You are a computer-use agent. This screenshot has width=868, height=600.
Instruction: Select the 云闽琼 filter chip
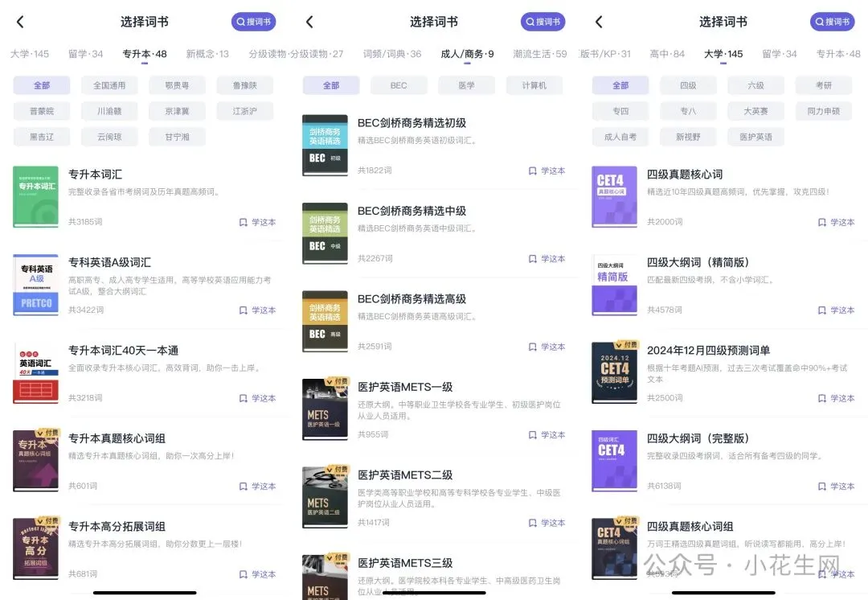click(x=109, y=137)
